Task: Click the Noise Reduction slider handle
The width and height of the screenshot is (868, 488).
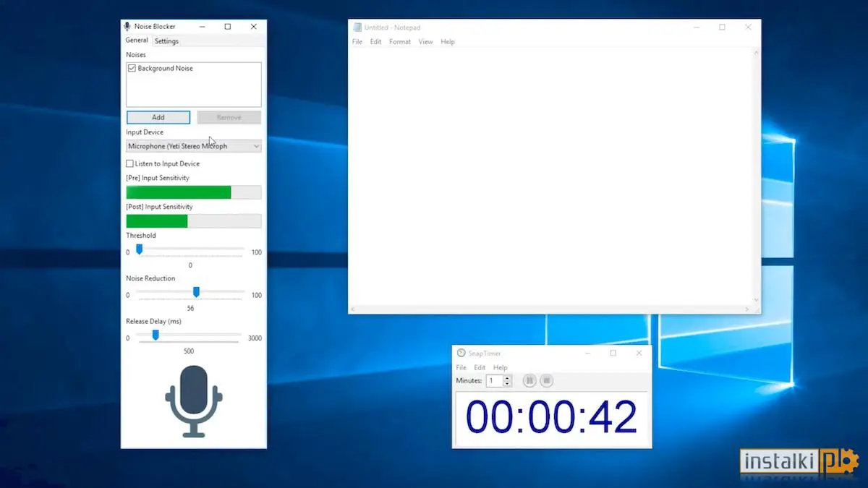Action: (x=196, y=292)
